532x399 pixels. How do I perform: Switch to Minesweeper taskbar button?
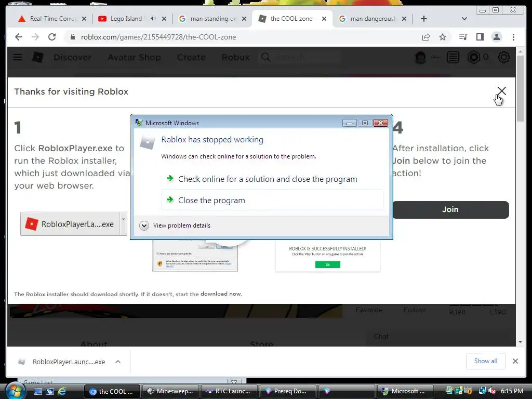pos(170,391)
